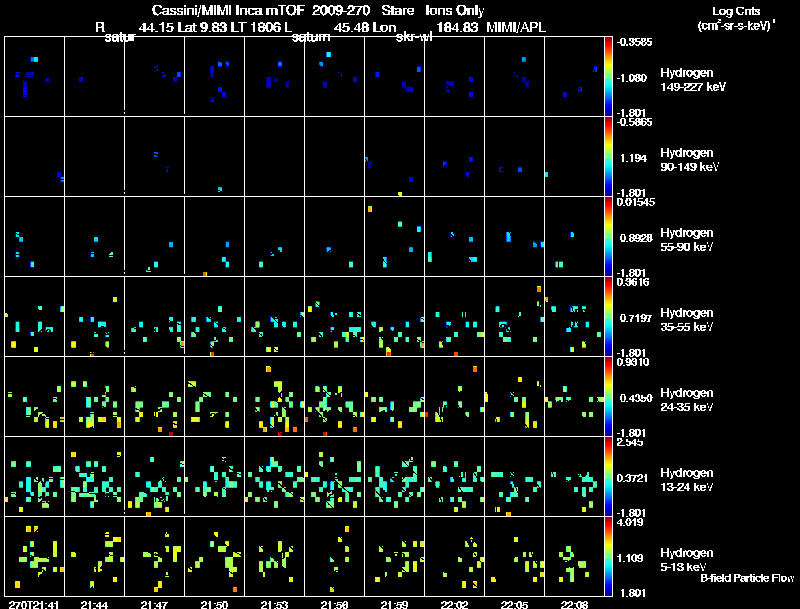
Task: Click the Hydrogen 149-227 keV color bar
Action: 608,76
